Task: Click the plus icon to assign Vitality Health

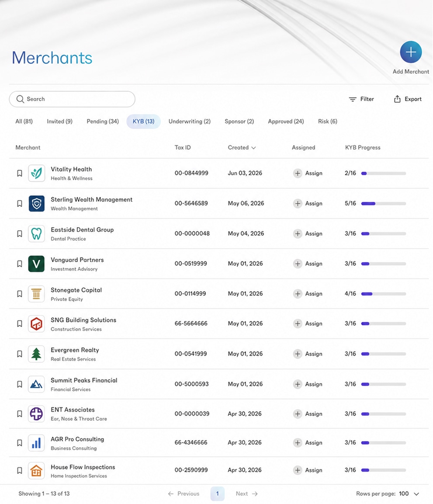Action: (x=298, y=173)
